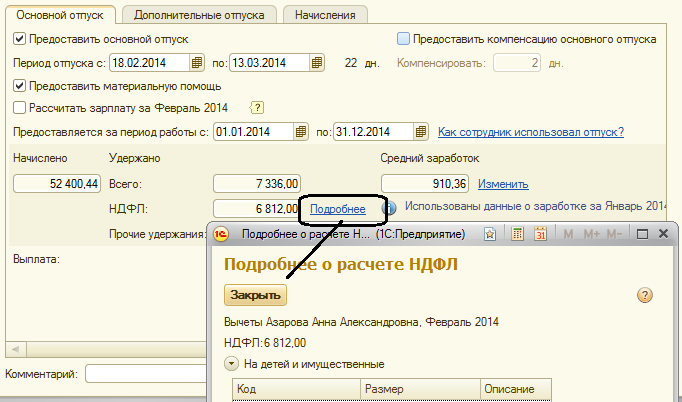Image resolution: width=682 pixels, height=402 pixels.
Task: Switch to Дополнительные отпуска tab
Action: click(199, 15)
